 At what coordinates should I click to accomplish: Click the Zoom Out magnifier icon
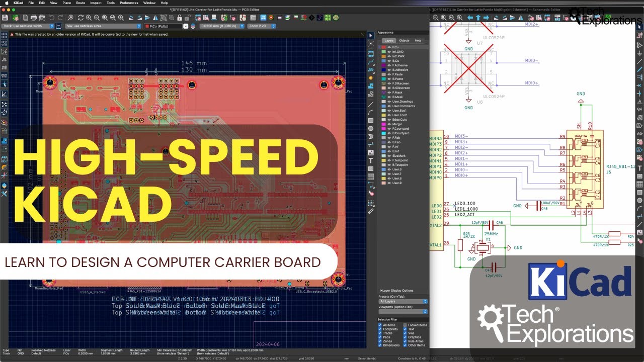(x=97, y=18)
